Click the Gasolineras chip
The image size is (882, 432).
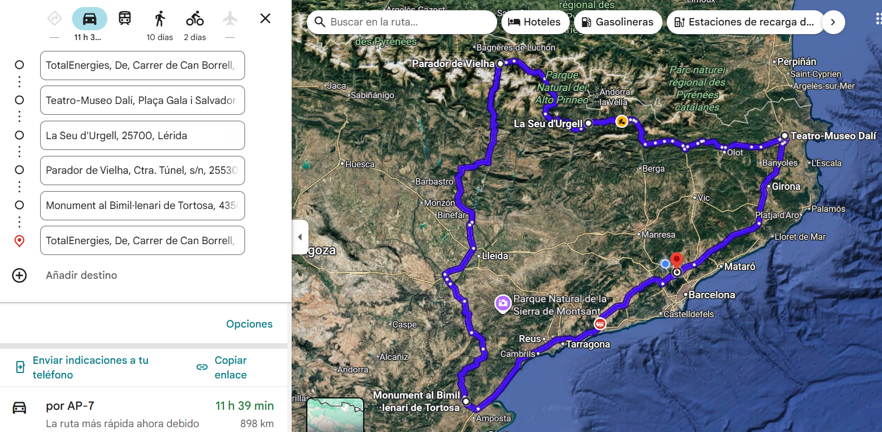pos(618,22)
